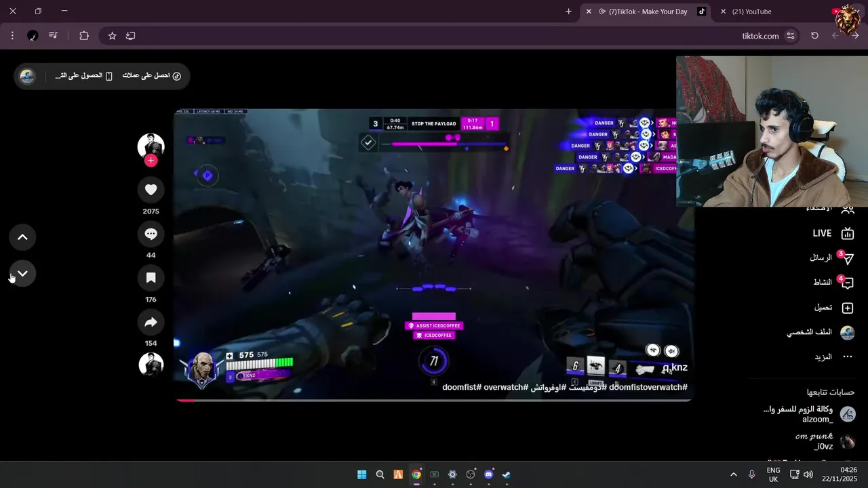Image resolution: width=868 pixels, height=488 pixels.
Task: Open Chrome three-dot menu
Action: [12, 36]
